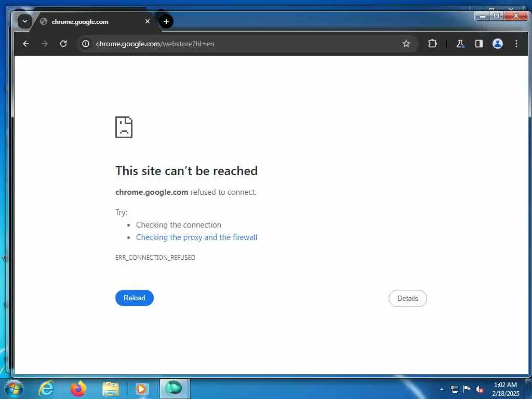Open the profile avatar menu

(x=497, y=44)
